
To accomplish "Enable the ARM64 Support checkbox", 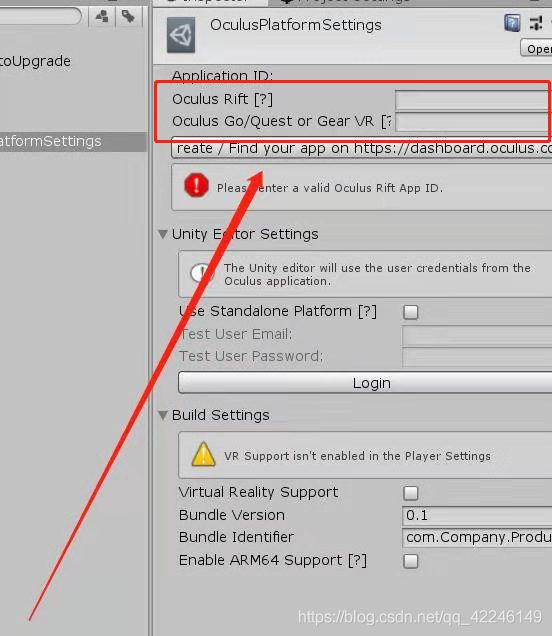I will tap(411, 561).
